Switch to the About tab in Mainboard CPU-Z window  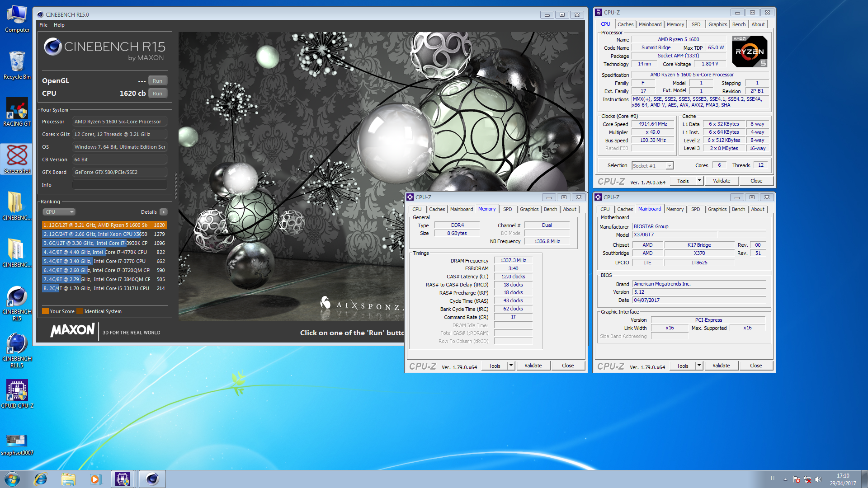pos(758,209)
